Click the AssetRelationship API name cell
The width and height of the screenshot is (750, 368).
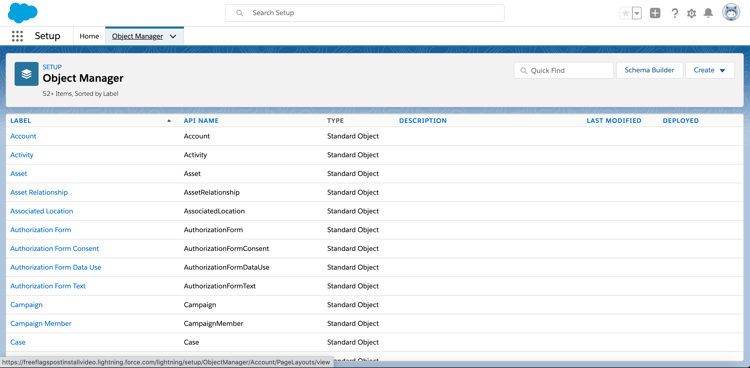click(211, 192)
